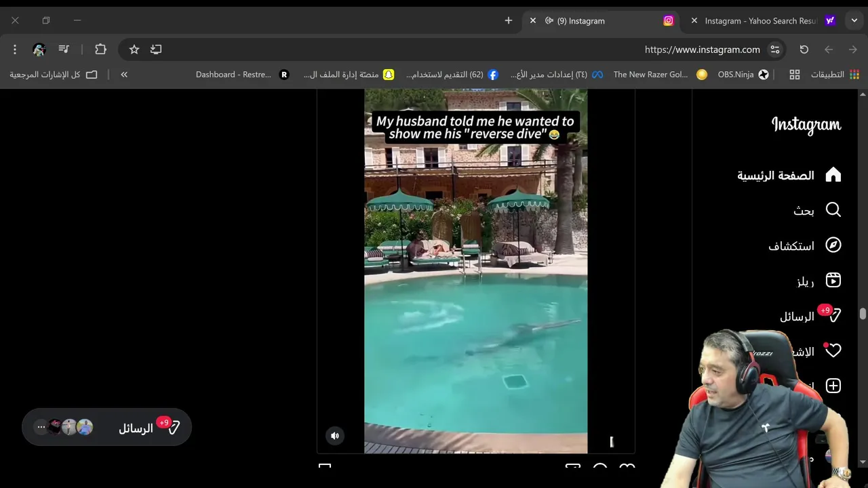This screenshot has width=868, height=488.
Task: Click الصفحة الرئيسية home label
Action: [776, 176]
